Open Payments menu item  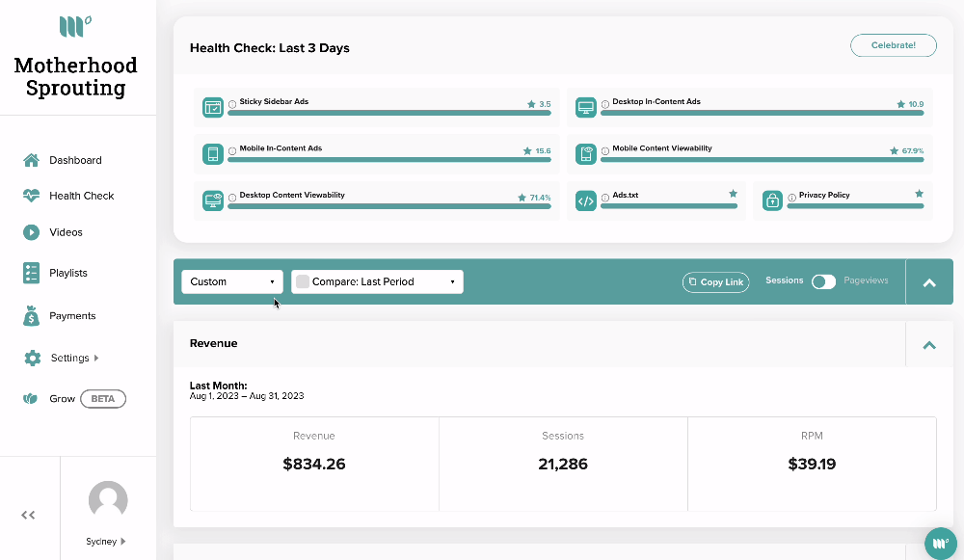tap(72, 316)
